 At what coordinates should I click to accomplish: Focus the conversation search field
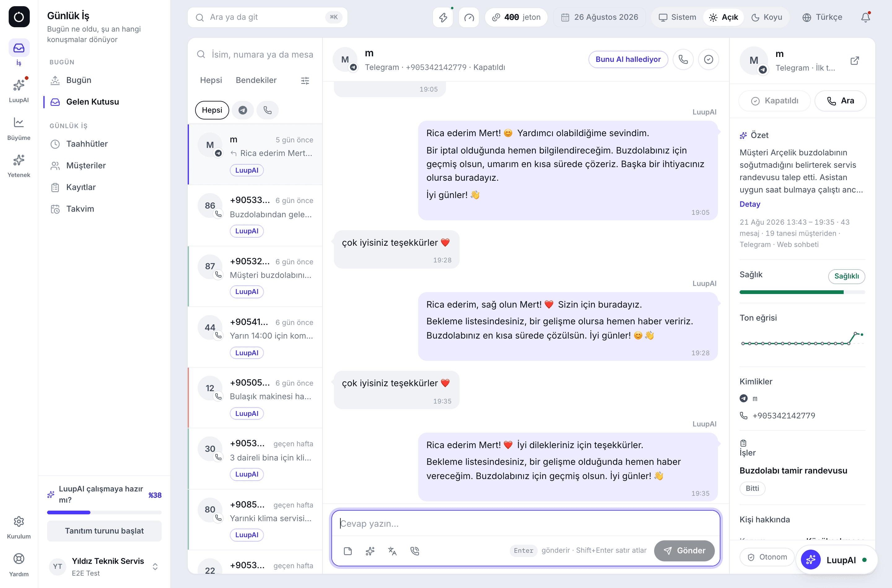pos(255,55)
